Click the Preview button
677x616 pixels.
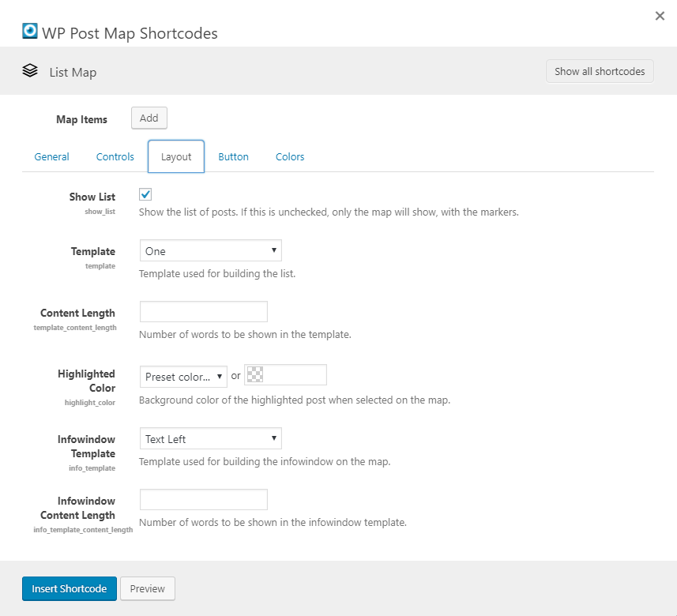[x=148, y=588]
